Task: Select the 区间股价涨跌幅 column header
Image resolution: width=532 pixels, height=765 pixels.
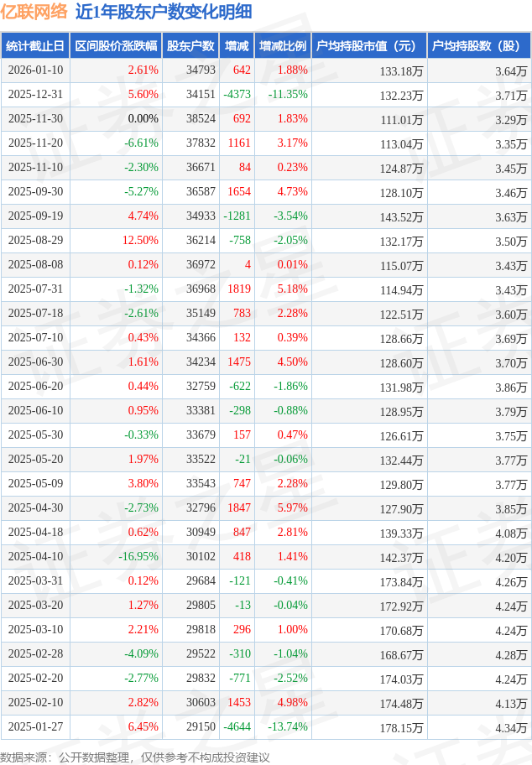Action: [115, 46]
